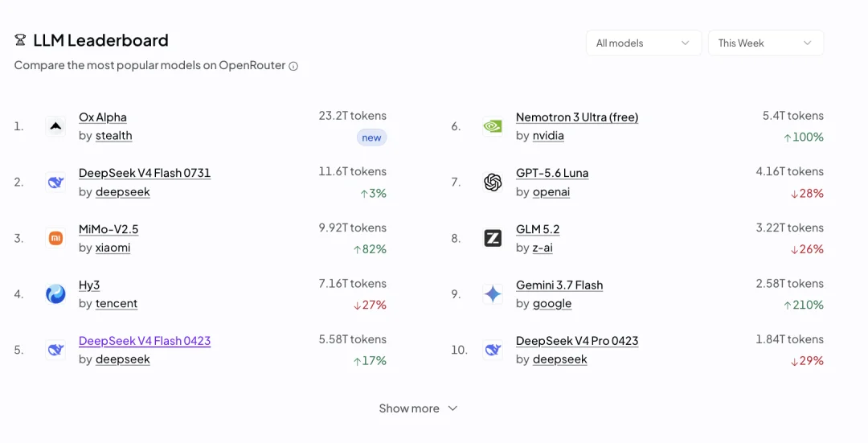The width and height of the screenshot is (868, 443).
Task: Visit the openai provider link
Action: click(551, 191)
